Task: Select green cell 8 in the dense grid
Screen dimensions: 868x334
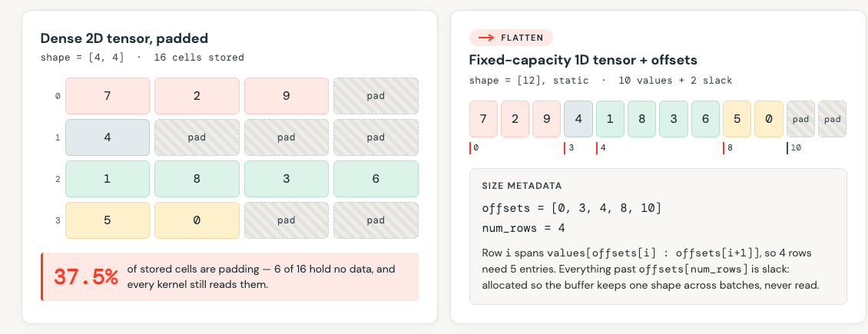Action: pos(197,179)
